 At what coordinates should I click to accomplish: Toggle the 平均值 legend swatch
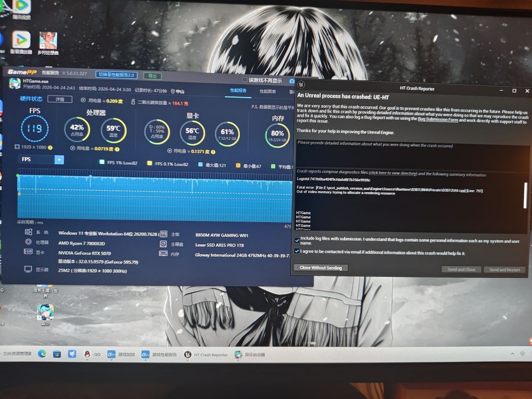[273, 166]
